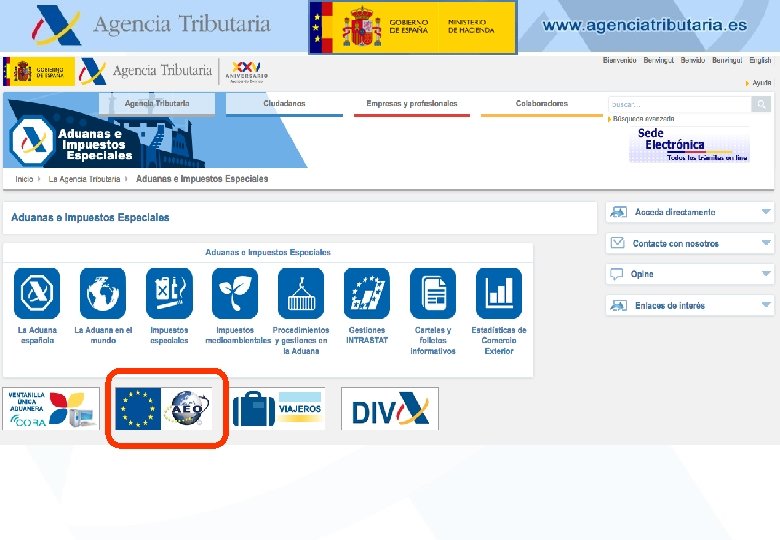Select Bienvenido language link
This screenshot has width=780, height=540.
coord(619,60)
